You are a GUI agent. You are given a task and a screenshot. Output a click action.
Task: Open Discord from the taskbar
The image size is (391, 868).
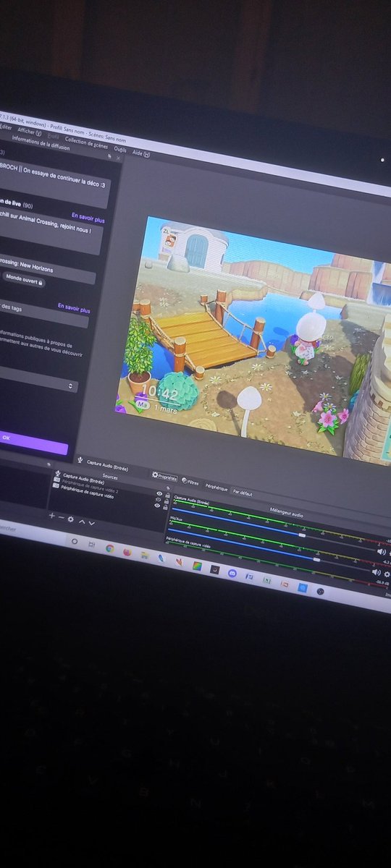click(232, 573)
